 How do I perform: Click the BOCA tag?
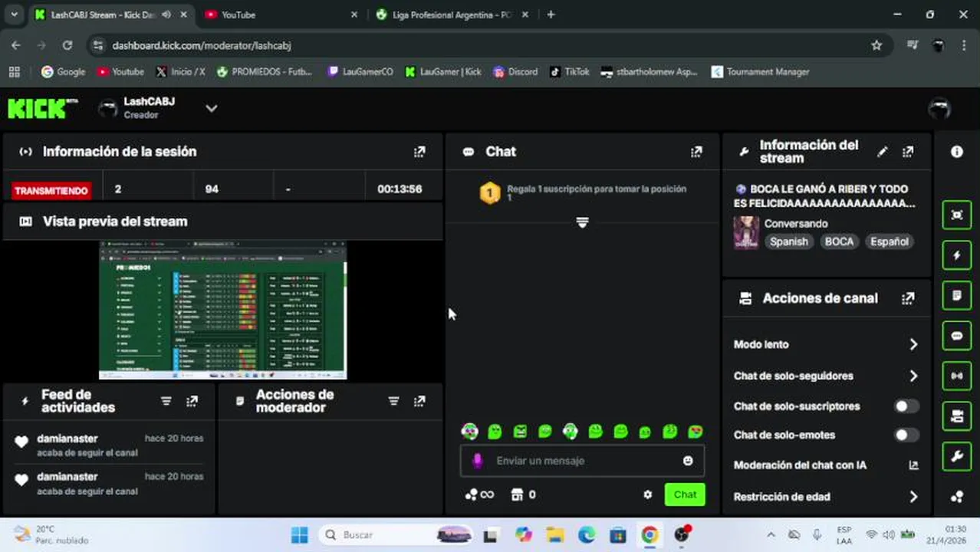tap(839, 242)
